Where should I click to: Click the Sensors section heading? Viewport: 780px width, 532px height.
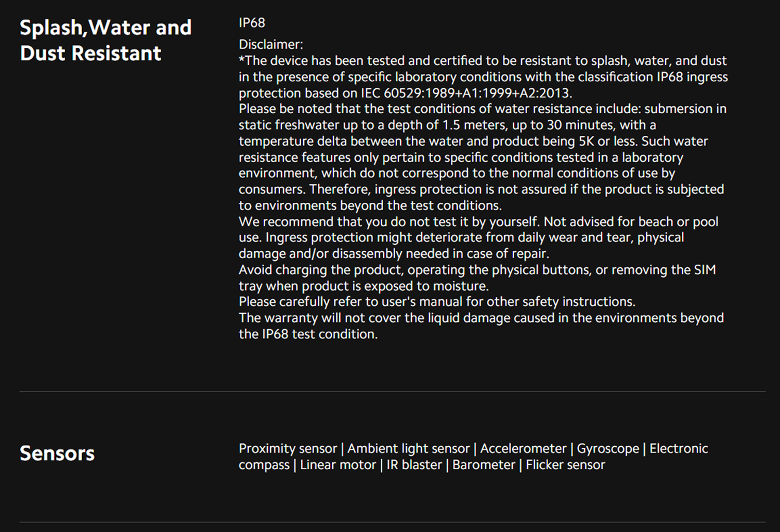pos(57,453)
